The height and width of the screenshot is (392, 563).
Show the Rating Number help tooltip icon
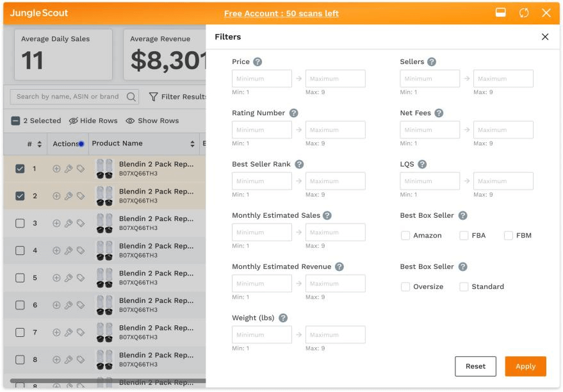pos(294,113)
